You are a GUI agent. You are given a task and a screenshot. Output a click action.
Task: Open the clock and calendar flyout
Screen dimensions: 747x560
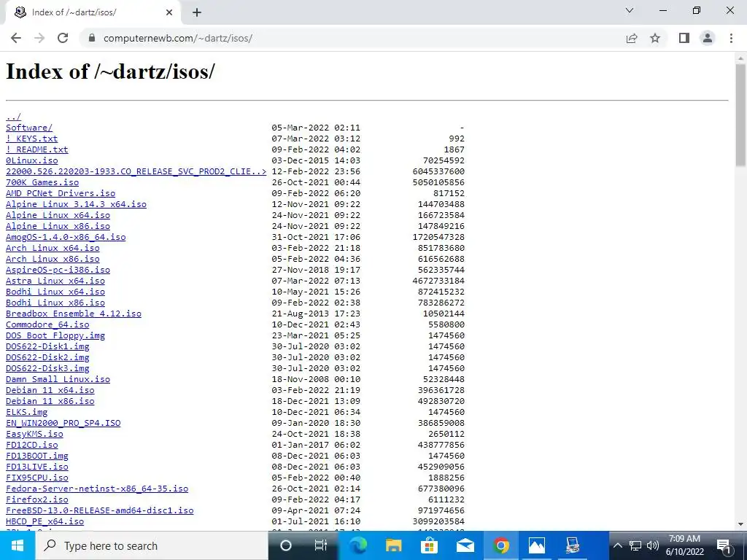click(684, 545)
